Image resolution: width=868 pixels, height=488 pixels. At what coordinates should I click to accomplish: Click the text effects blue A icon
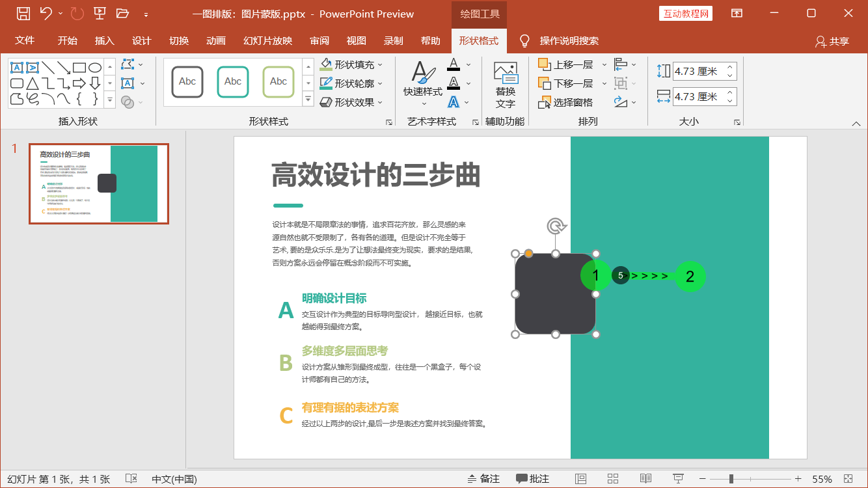[454, 102]
